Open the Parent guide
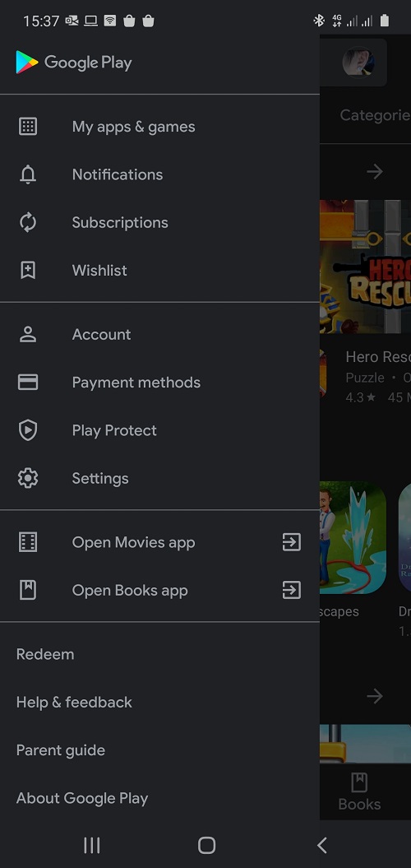This screenshot has height=868, width=411. [x=61, y=750]
